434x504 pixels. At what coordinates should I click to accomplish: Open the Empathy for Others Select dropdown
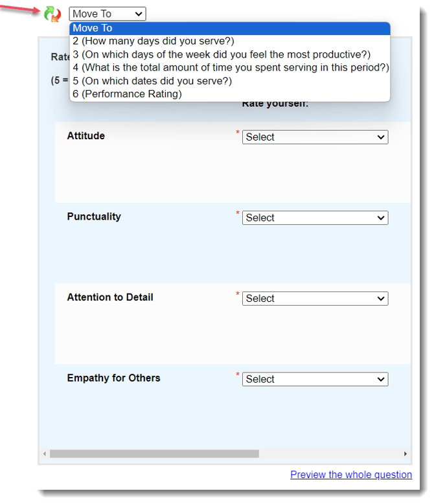point(315,380)
